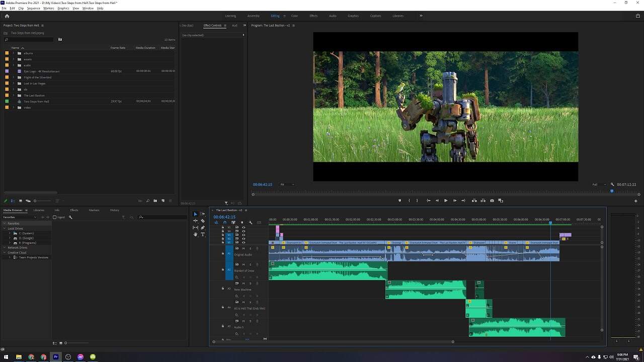Viewport: 644px width, 362px height.
Task: Toggle lock on track A1
Action: pos(223,253)
